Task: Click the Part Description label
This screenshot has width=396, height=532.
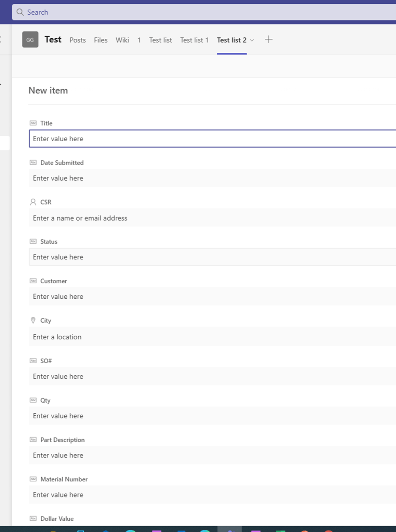Action: pyautogui.click(x=62, y=440)
